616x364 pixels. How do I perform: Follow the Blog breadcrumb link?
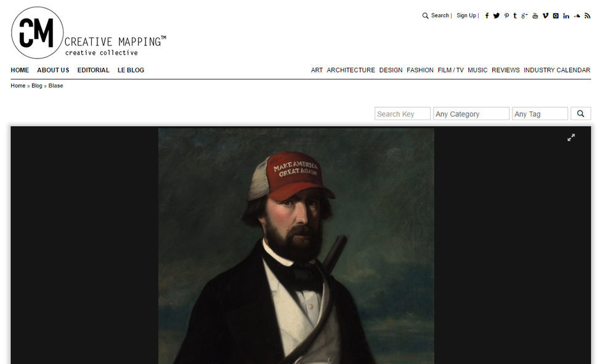pyautogui.click(x=37, y=86)
